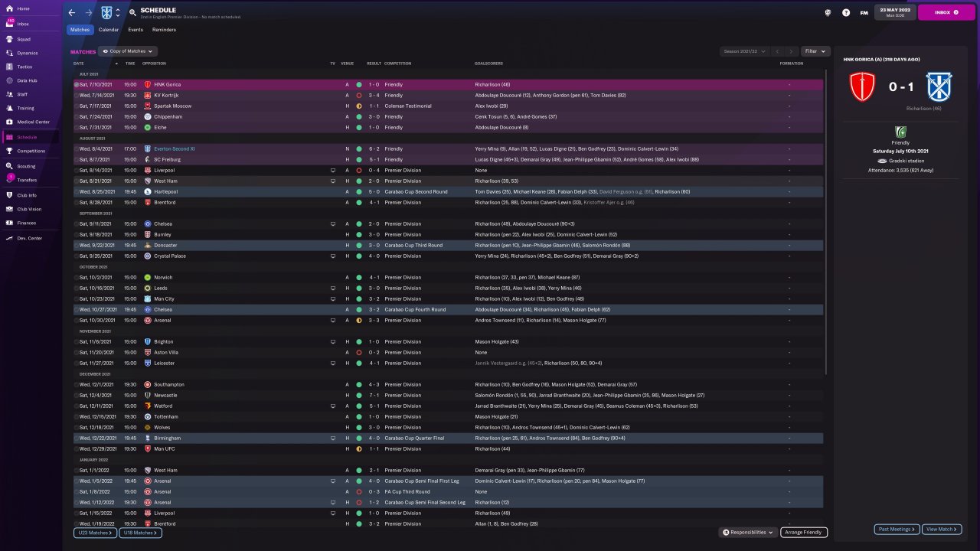Click the TV icon on the 8/21 West Ham row
This screenshot has height=551, width=980.
(333, 181)
